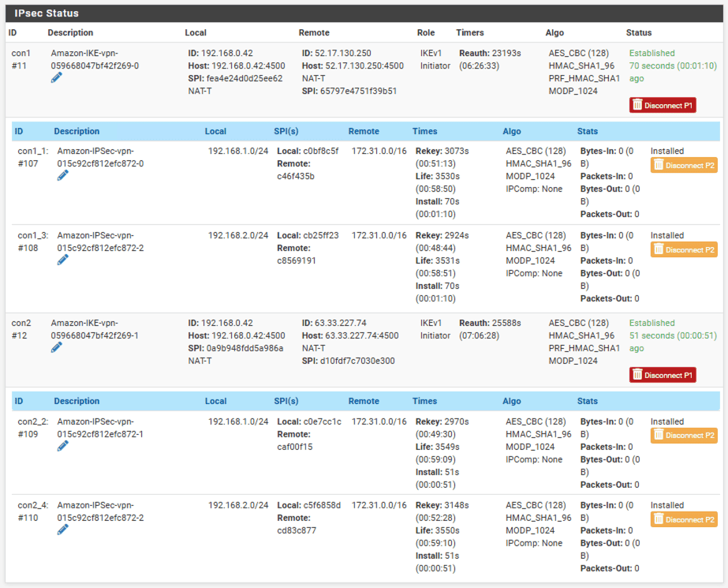Click local SPI fea4e24d0d25ee62 value
This screenshot has width=728, height=588.
point(245,78)
